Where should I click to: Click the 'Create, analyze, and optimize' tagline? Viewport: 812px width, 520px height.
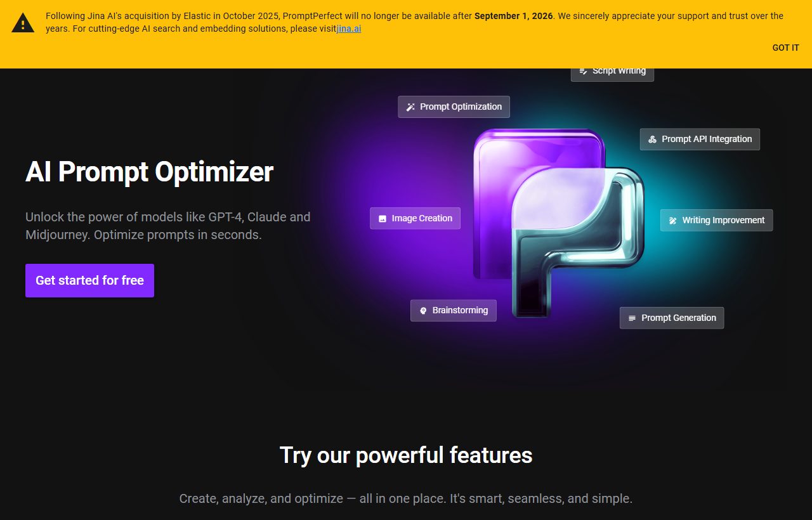tap(406, 498)
